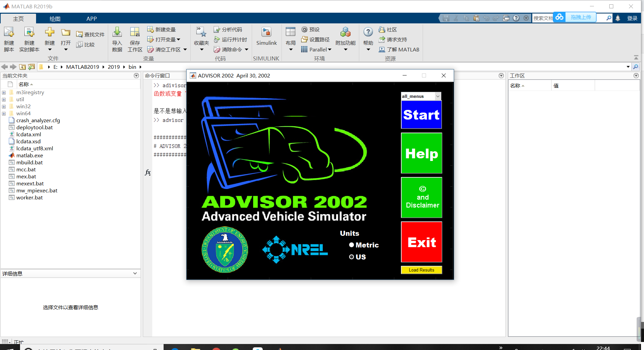Select lcdata.xml in the current folder list
The width and height of the screenshot is (644, 350).
click(29, 134)
